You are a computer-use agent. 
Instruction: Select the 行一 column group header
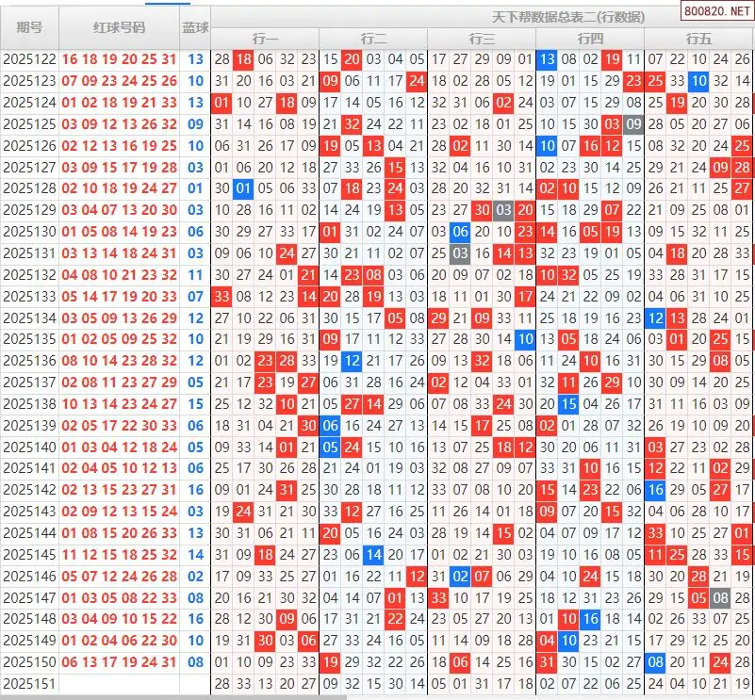[265, 38]
